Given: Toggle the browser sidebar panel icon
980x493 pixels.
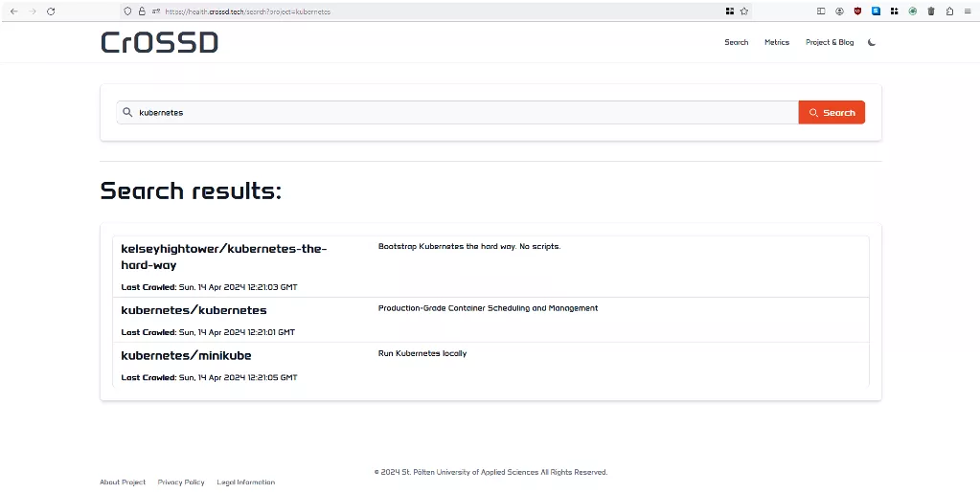Looking at the screenshot, I should 821,11.
